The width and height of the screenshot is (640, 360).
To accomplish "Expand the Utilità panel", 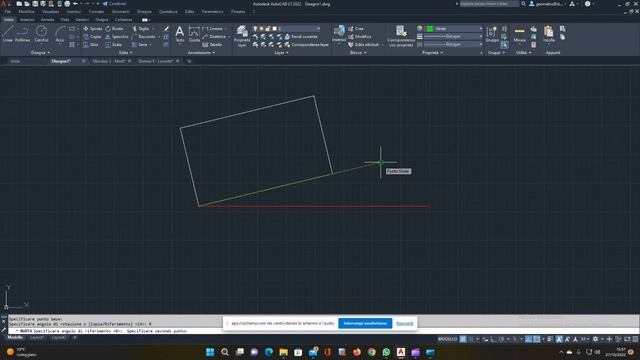I will pos(524,53).
